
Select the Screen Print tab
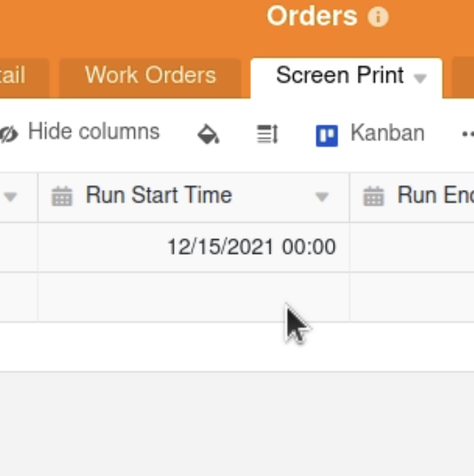click(339, 75)
